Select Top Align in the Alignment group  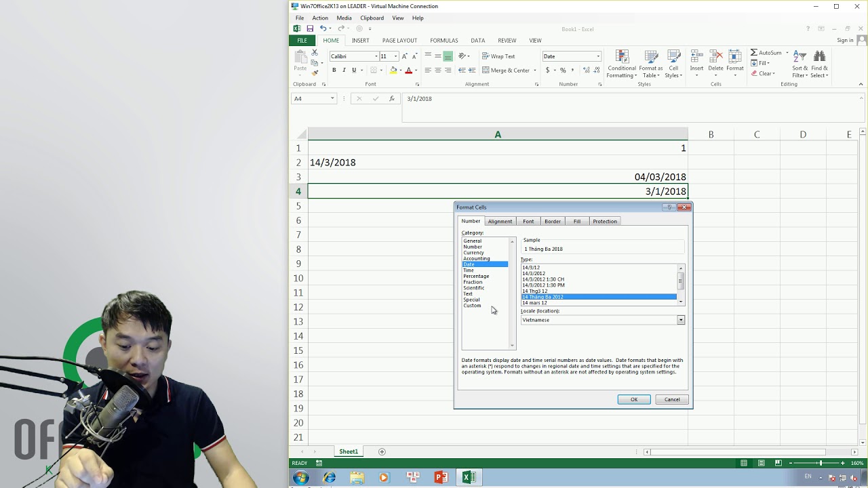click(x=428, y=56)
